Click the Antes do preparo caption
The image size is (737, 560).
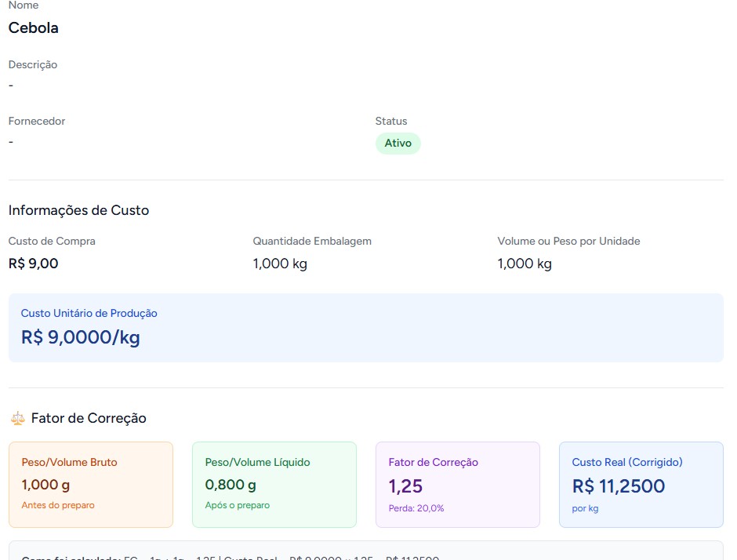pyautogui.click(x=58, y=506)
